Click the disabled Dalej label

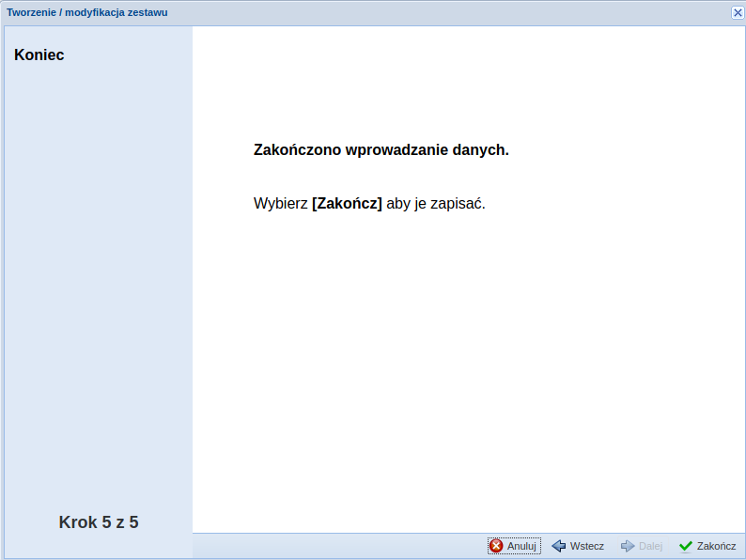(x=650, y=546)
